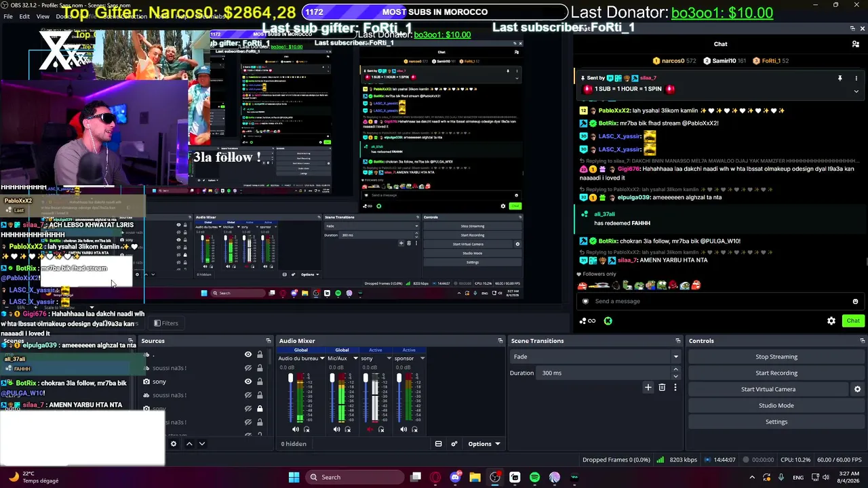This screenshot has height=488, width=868.
Task: Open the View menu
Action: click(x=43, y=16)
